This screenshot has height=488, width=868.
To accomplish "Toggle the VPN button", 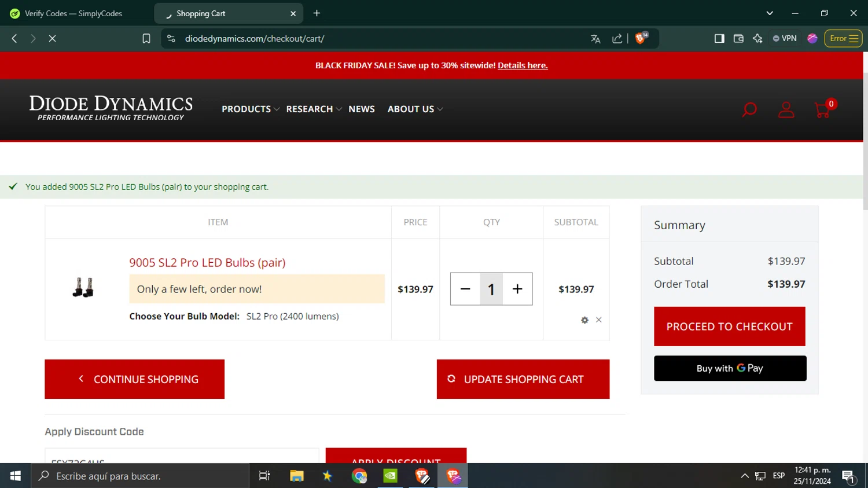I will (785, 39).
